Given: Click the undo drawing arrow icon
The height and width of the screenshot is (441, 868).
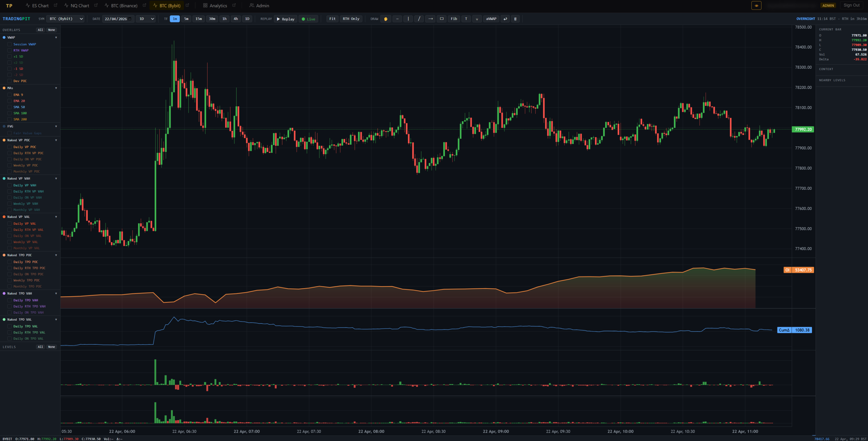Looking at the screenshot, I should coord(505,19).
